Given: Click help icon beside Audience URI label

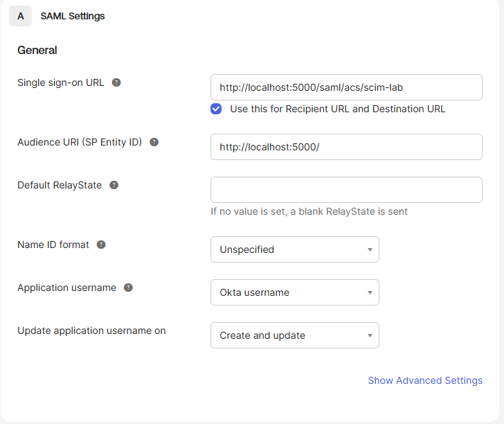Looking at the screenshot, I should click(154, 142).
